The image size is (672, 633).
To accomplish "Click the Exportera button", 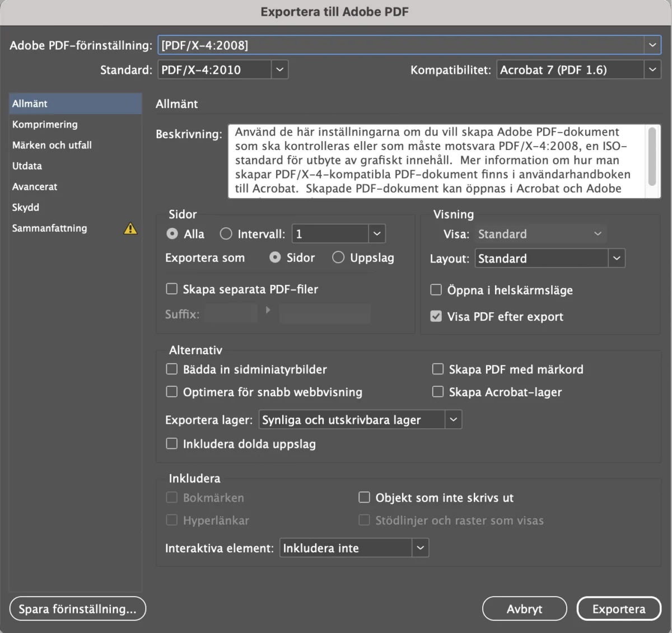I will tap(619, 608).
